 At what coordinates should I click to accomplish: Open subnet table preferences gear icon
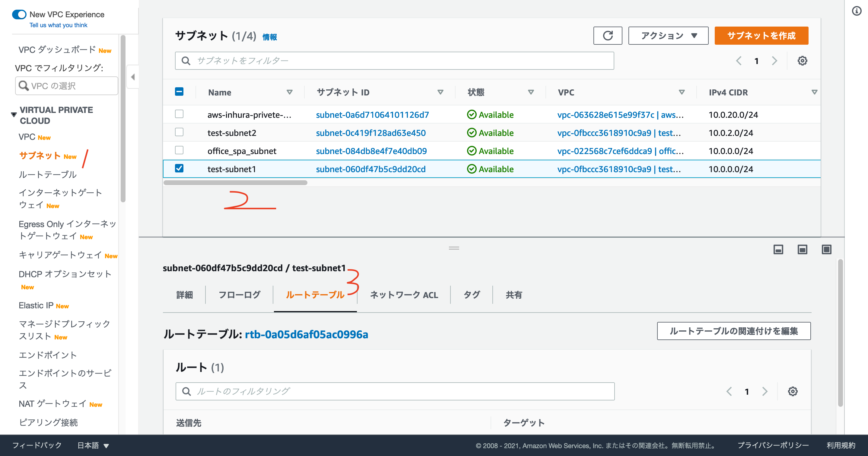(x=802, y=61)
